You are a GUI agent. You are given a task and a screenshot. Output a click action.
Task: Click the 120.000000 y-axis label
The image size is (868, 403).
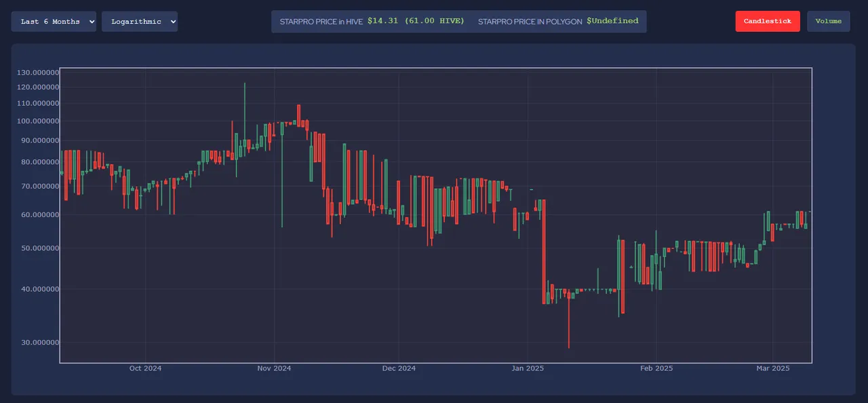[38, 88]
